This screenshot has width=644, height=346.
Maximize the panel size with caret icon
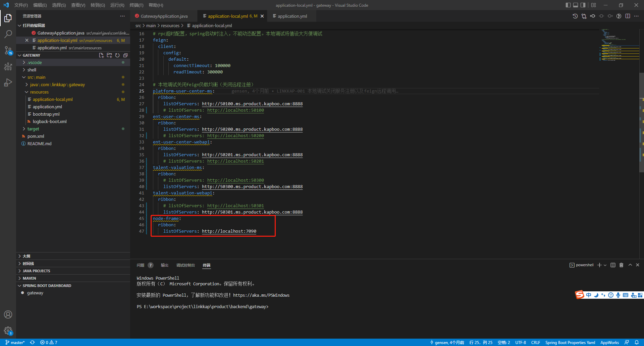tap(630, 265)
